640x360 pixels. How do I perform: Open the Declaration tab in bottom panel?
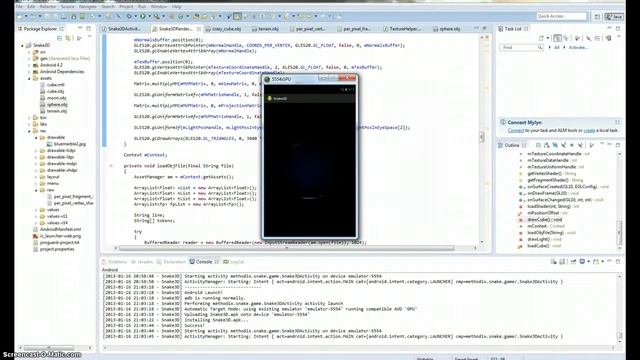171,262
